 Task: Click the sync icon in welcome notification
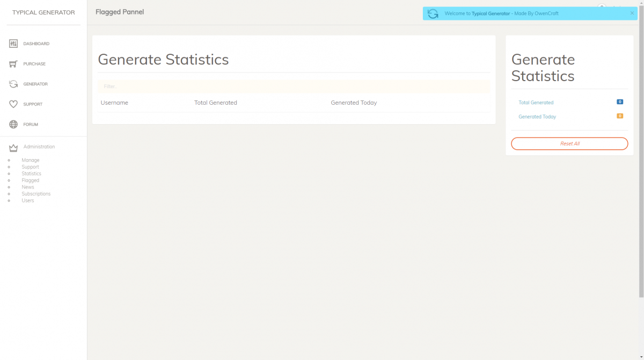[x=433, y=14]
